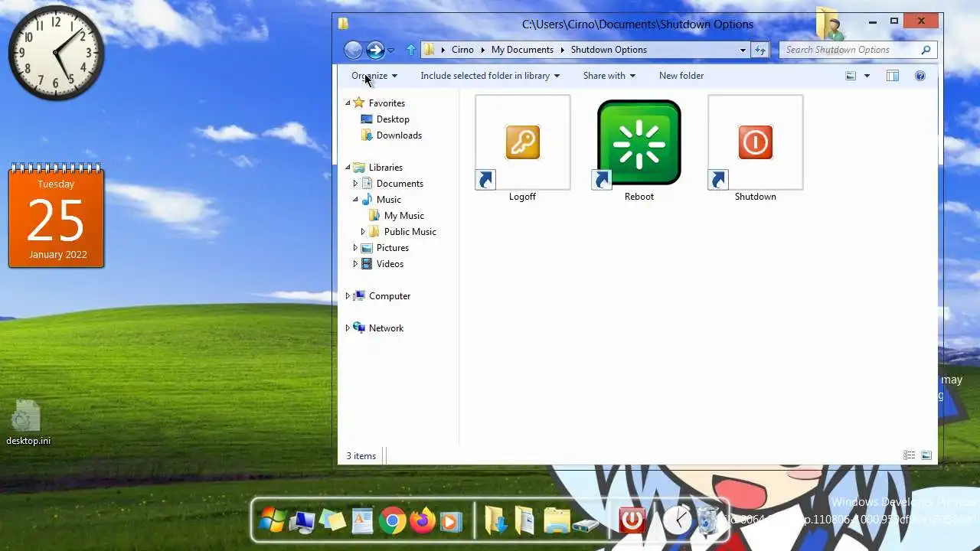Screen dimensions: 980x551
Task: Collapse the Favorites tree section
Action: [x=348, y=103]
